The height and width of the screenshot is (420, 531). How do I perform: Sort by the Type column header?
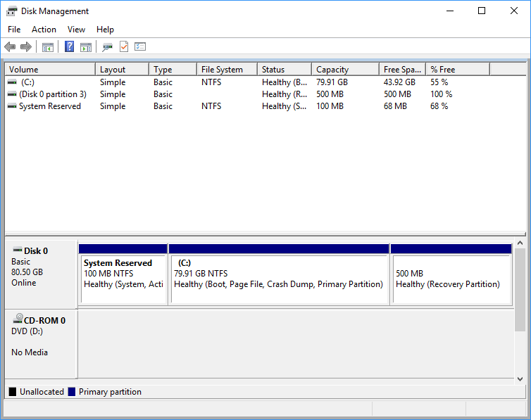click(x=173, y=70)
